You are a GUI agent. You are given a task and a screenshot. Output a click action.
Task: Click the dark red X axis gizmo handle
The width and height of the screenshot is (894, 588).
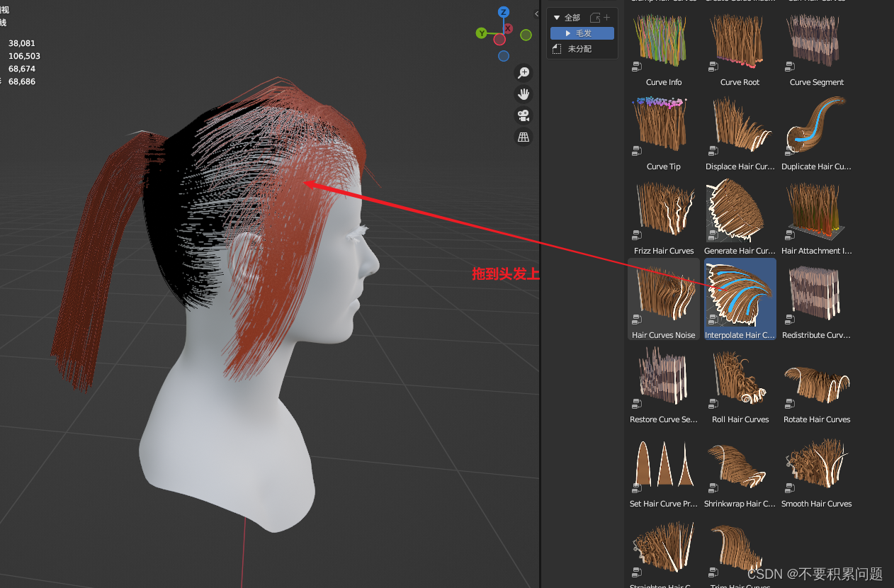(x=508, y=29)
